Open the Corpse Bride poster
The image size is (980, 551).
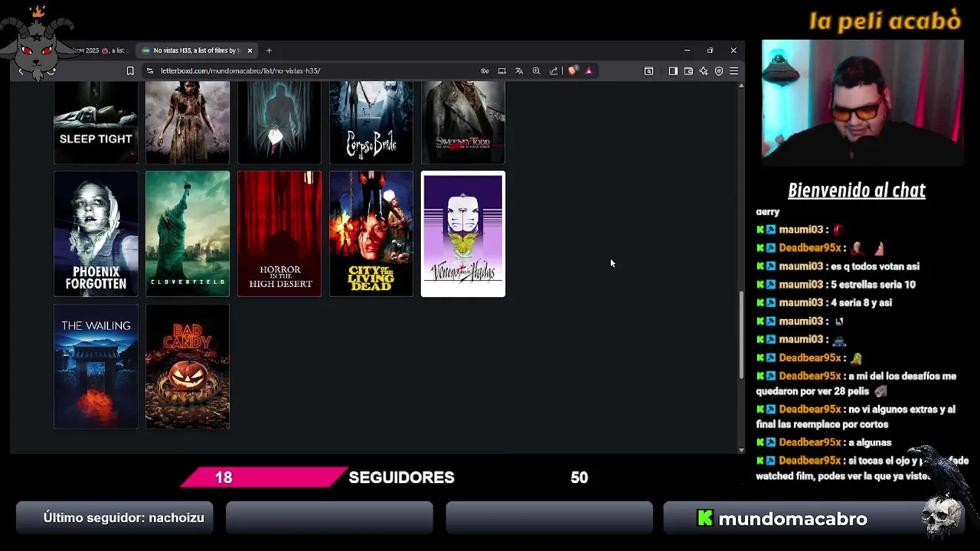(371, 122)
